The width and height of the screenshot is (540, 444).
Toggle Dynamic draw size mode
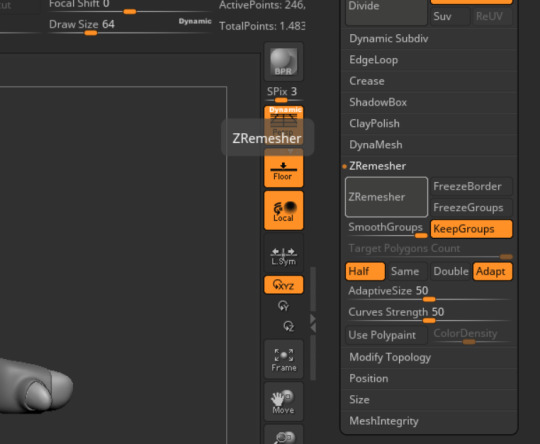(195, 21)
